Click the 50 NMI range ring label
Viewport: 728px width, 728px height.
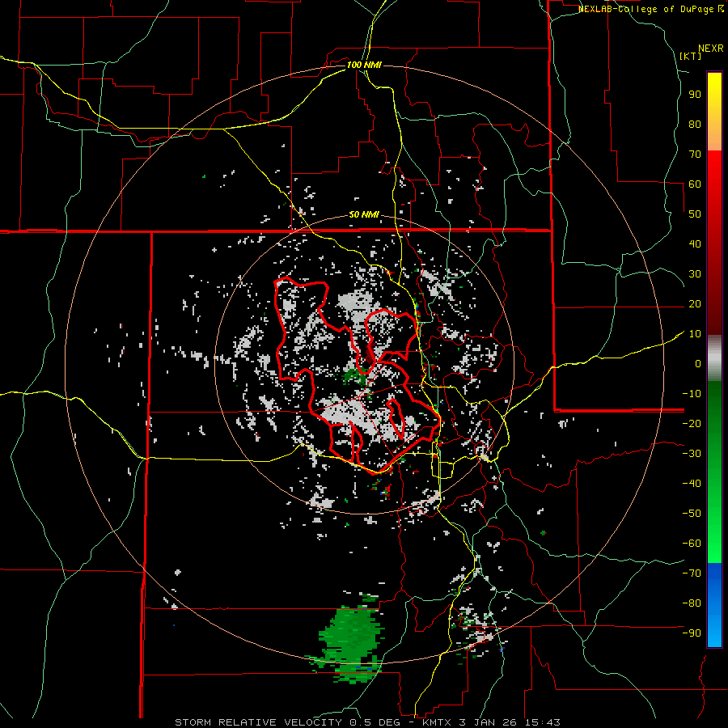pyautogui.click(x=364, y=214)
